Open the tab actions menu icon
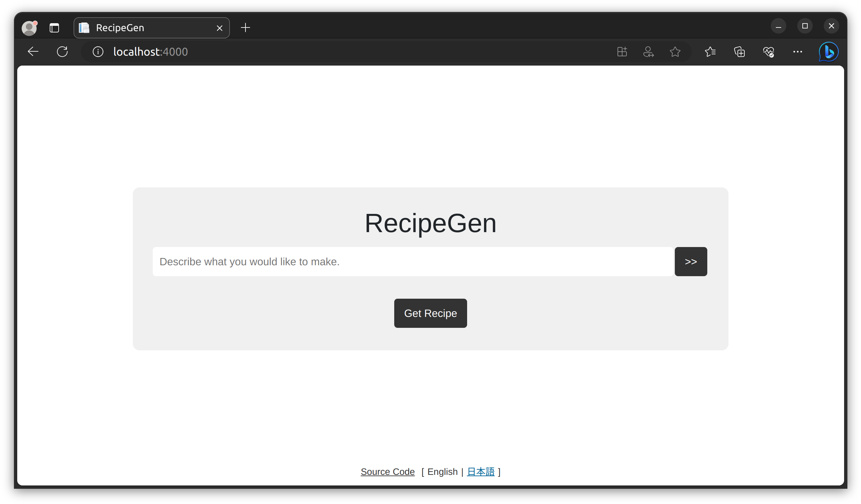Viewport: 861px width, 504px height. click(x=54, y=28)
